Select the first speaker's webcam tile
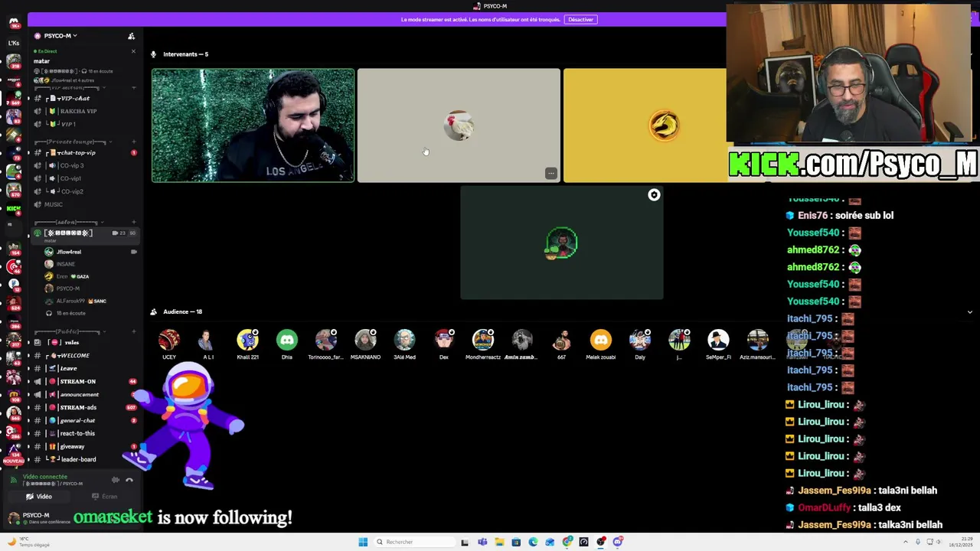Viewport: 980px width, 551px height. 253,126
